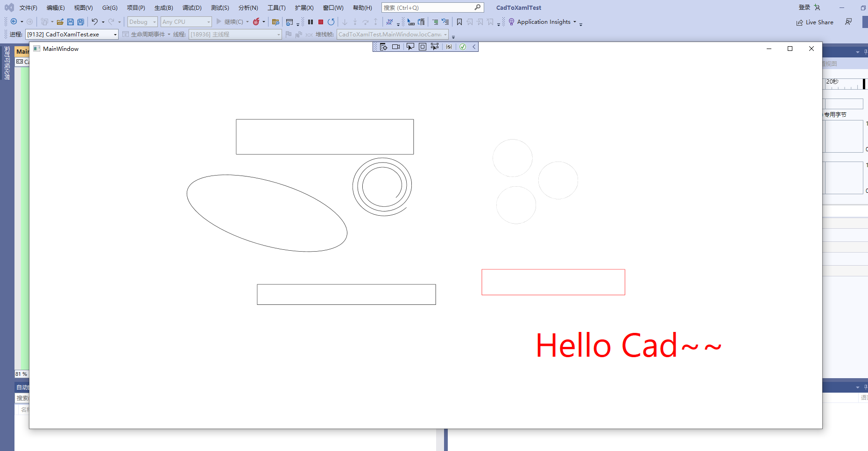Pause debugging with the break-all icon
The width and height of the screenshot is (868, 451).
tap(310, 21)
